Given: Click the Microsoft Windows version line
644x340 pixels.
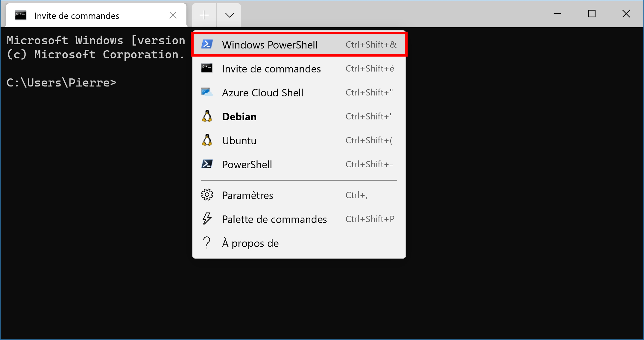Looking at the screenshot, I should pos(96,40).
